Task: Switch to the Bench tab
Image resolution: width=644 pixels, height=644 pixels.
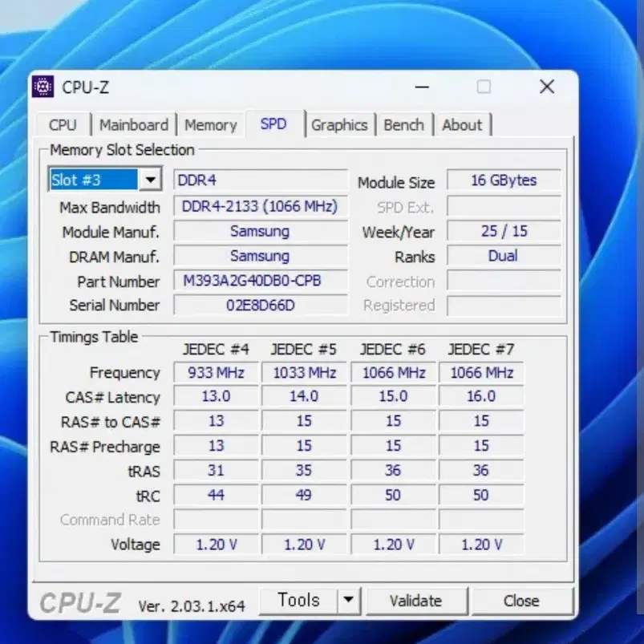Action: (403, 125)
